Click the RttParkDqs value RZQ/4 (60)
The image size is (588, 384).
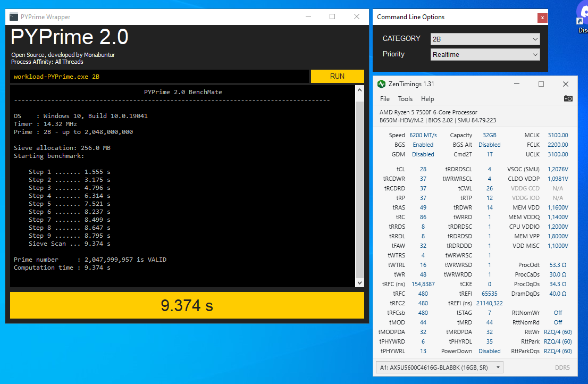click(558, 351)
